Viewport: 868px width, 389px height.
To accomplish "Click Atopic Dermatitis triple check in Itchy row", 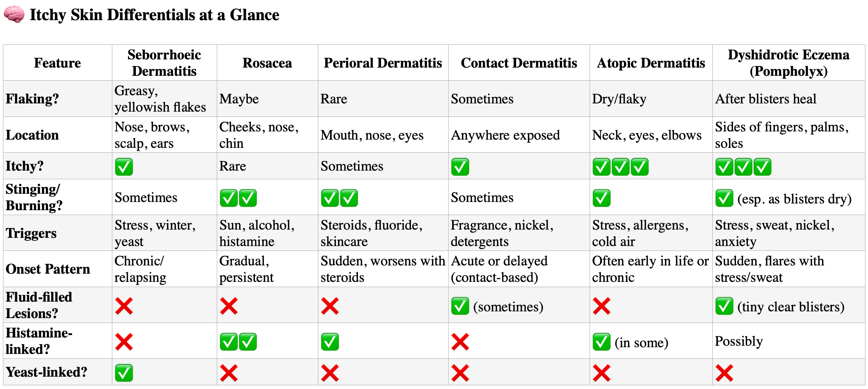I will [621, 167].
